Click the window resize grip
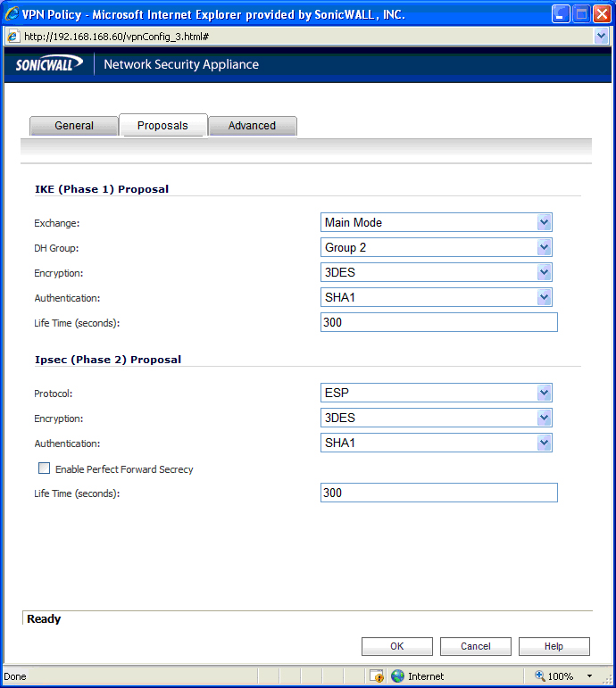The image size is (616, 688). (x=608, y=679)
